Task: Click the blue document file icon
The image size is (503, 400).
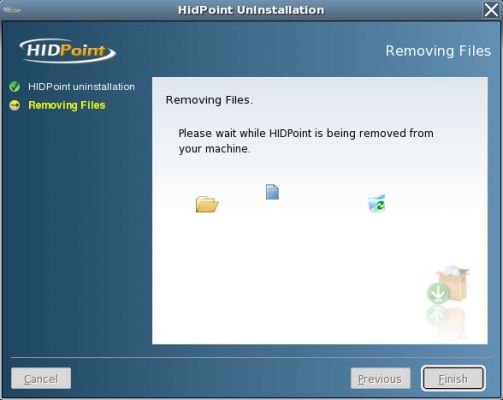Action: click(x=272, y=192)
